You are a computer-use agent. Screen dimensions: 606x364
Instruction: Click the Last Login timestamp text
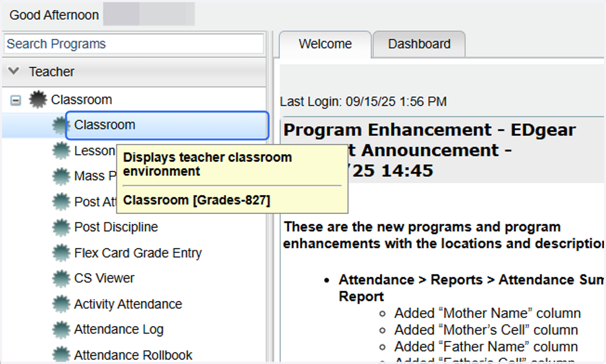click(363, 102)
